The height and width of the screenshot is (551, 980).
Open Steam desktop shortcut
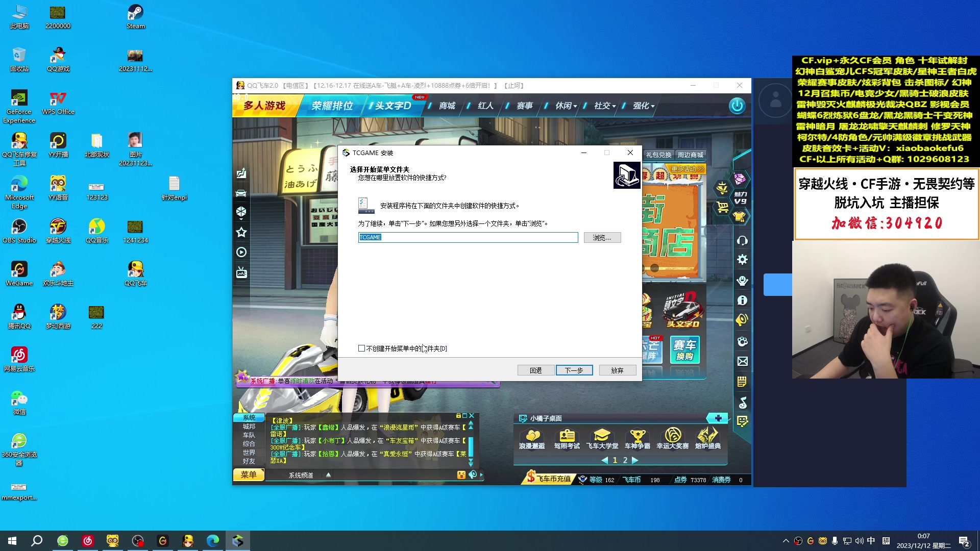(x=136, y=17)
